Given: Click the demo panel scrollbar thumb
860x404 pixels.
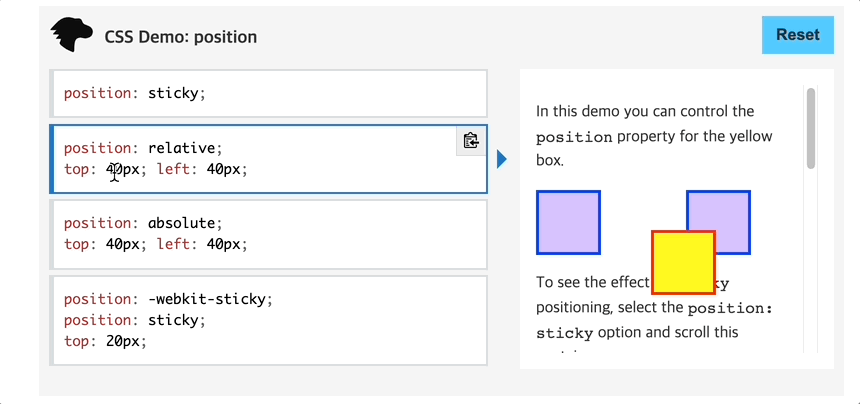Looking at the screenshot, I should [811, 128].
